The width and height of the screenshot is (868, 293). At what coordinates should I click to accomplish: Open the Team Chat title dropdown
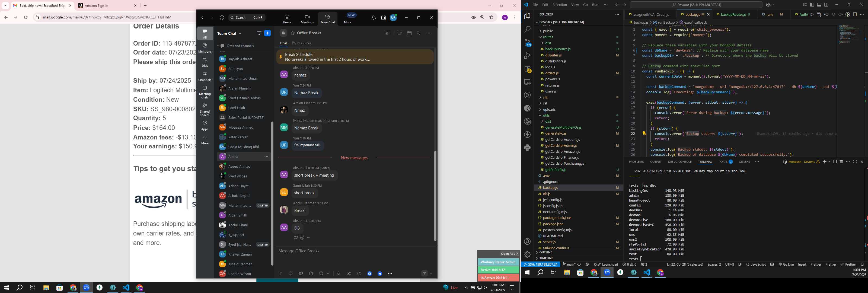240,33
